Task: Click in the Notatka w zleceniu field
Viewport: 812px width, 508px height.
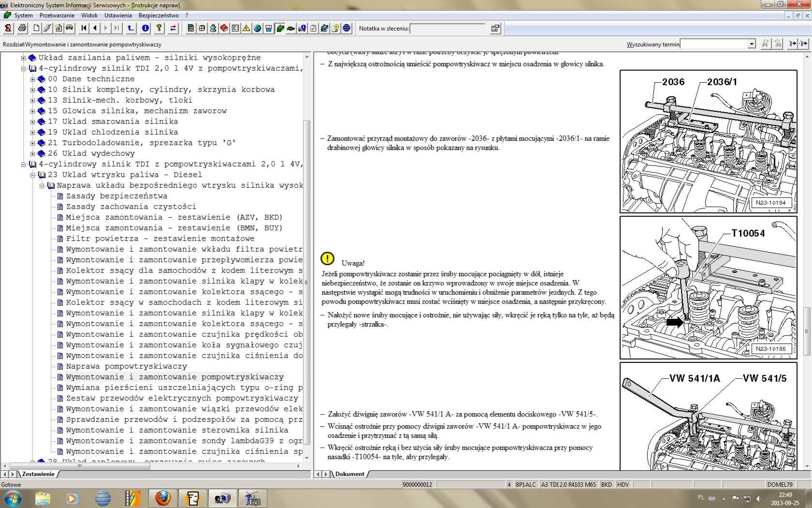Action: (448, 29)
